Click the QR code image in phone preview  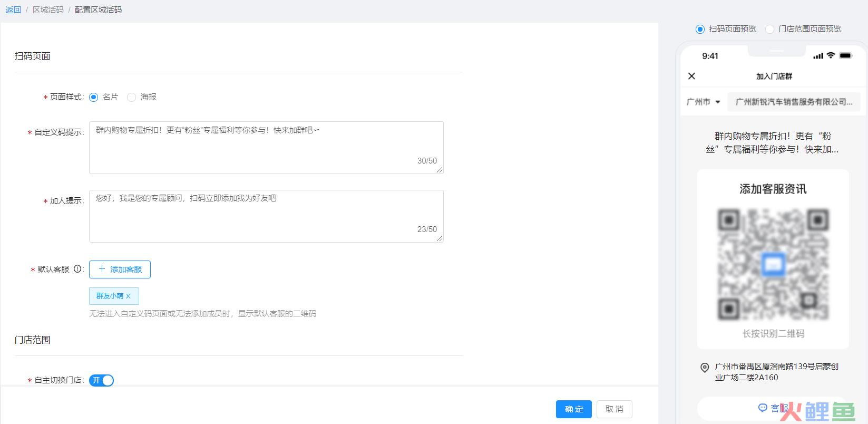(773, 265)
